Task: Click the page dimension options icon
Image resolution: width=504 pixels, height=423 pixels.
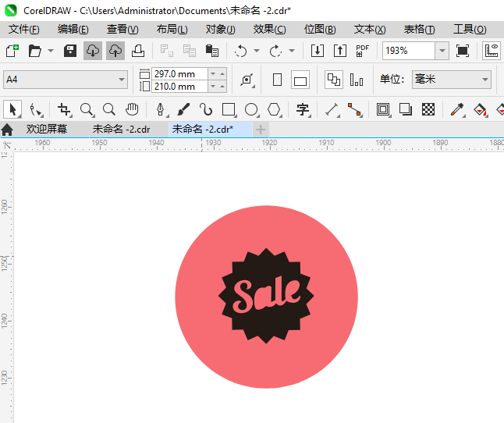Action: [x=247, y=80]
